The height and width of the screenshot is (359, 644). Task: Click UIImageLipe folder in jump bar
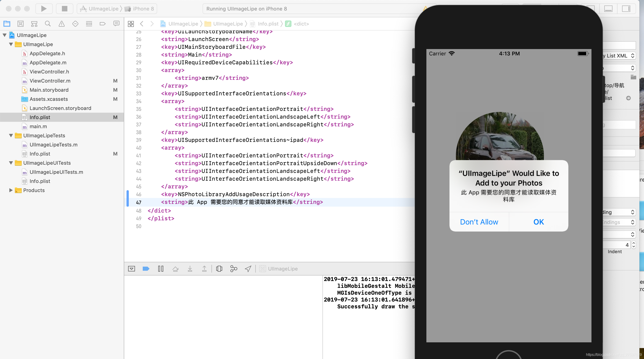click(x=224, y=24)
